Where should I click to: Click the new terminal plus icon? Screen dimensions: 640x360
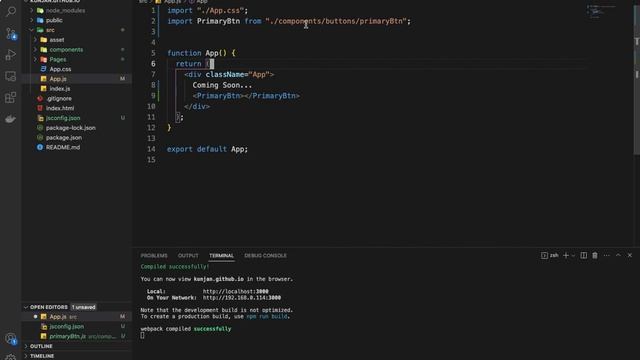566,256
